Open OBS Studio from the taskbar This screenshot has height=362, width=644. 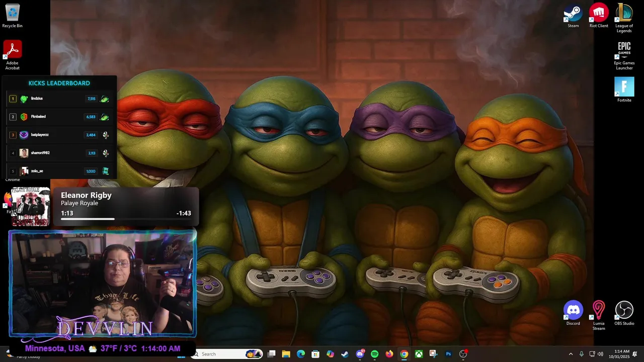click(463, 354)
